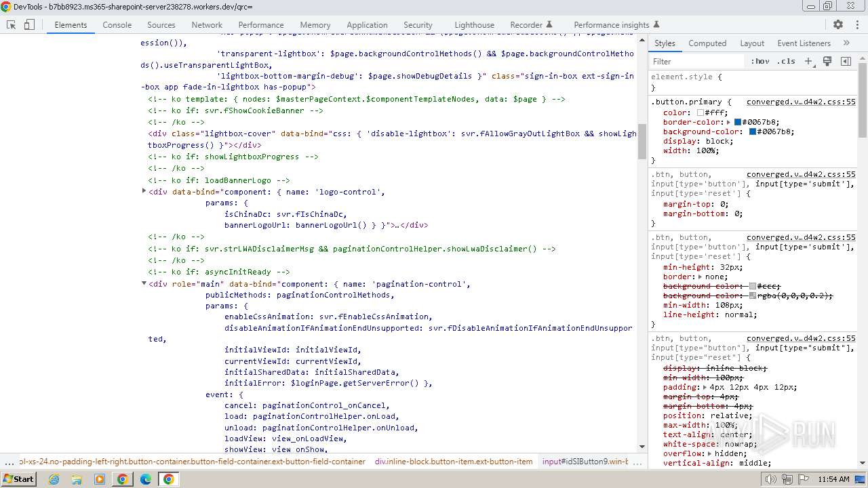Select the Styles pane tab

665,43
